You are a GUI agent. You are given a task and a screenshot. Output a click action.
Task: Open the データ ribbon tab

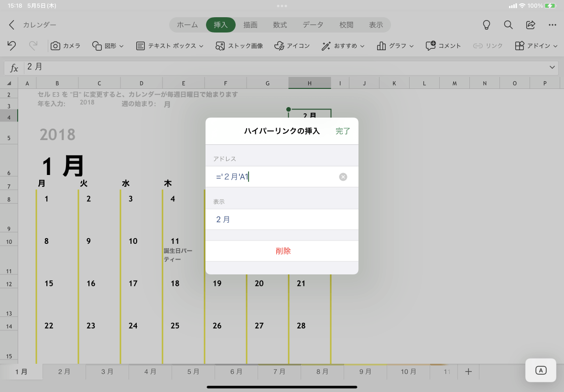[313, 25]
